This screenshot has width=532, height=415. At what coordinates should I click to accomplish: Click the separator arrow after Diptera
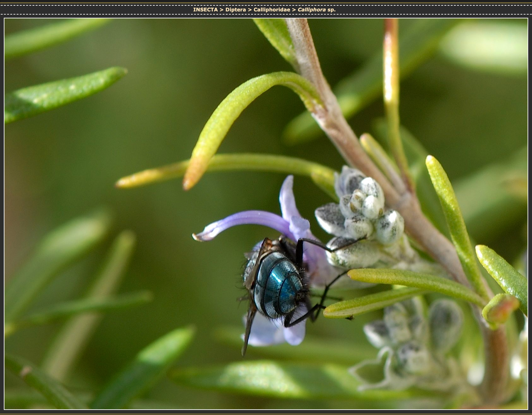250,10
